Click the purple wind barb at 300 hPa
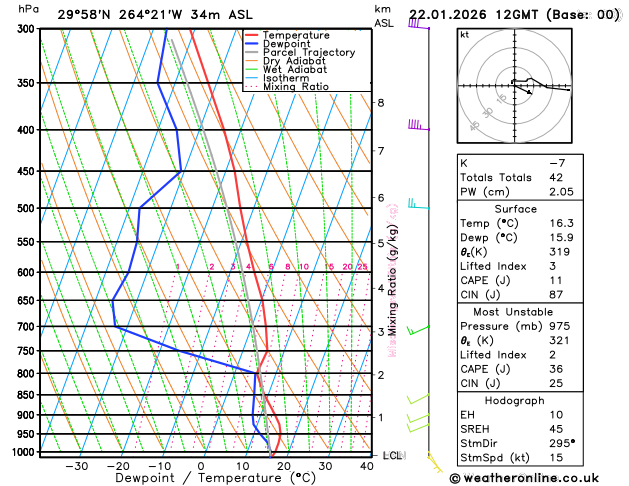The height and width of the screenshot is (486, 629). pos(419,24)
